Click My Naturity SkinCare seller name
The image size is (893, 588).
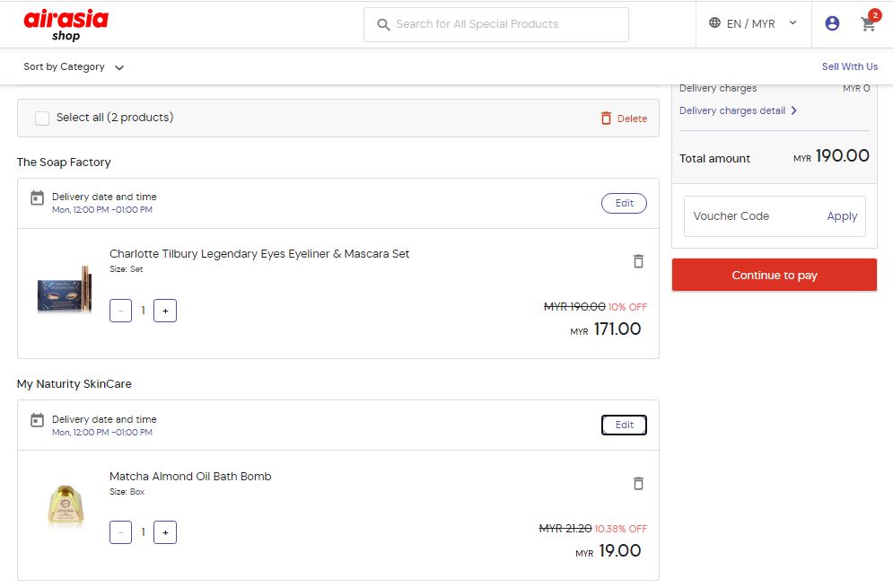pos(74,384)
